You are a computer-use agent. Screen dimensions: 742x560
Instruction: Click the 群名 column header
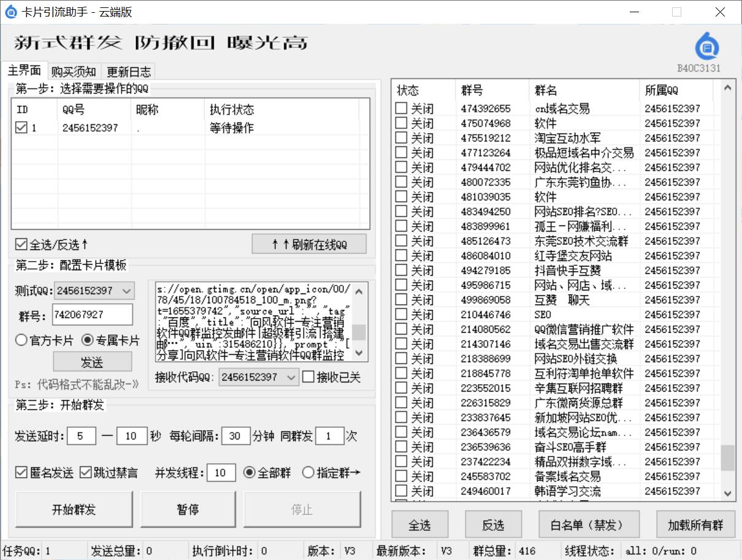[584, 90]
